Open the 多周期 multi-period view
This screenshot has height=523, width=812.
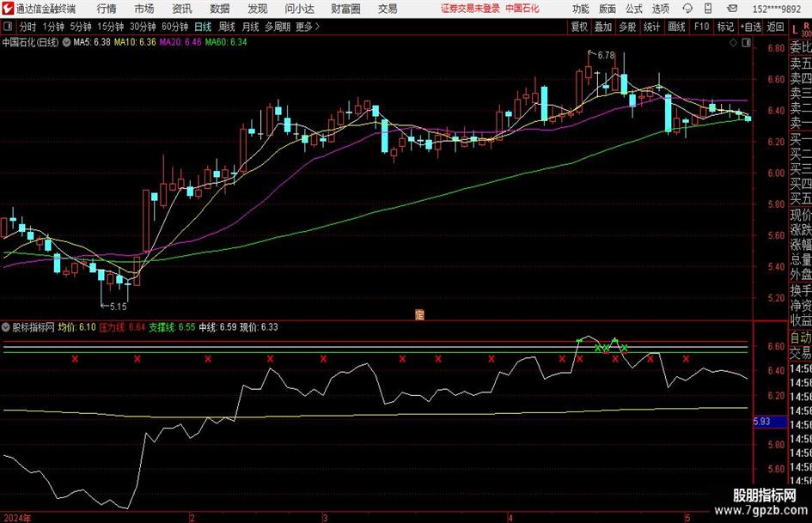coord(278,27)
